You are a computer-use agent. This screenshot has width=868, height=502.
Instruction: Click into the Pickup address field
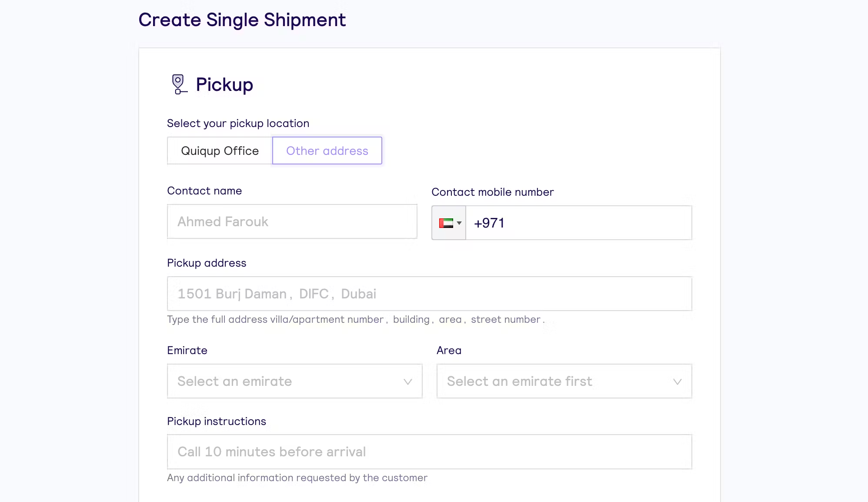[429, 294]
